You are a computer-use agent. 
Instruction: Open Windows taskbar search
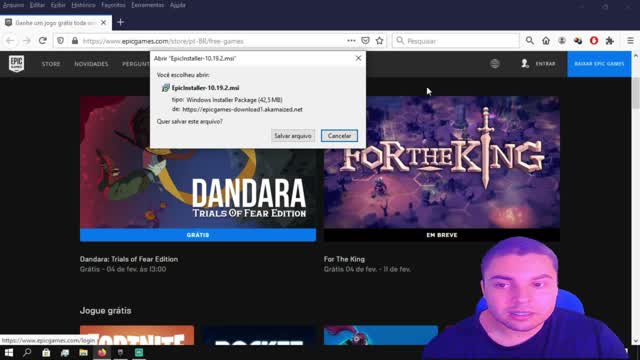[27, 353]
